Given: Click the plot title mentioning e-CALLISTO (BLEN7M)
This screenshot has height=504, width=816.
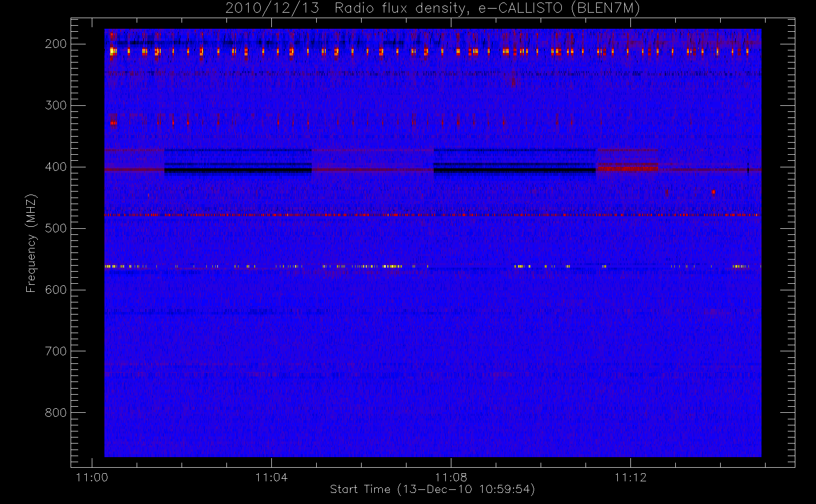Looking at the screenshot, I should pyautogui.click(x=433, y=9).
